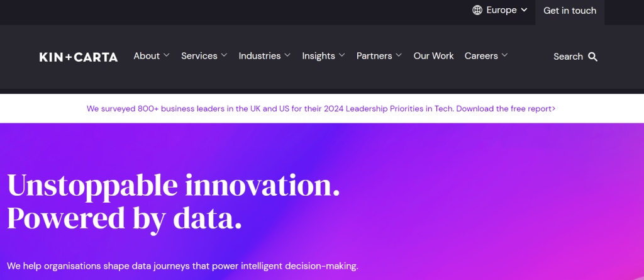Open the Industries menu label
Image resolution: width=644 pixels, height=280 pixels.
259,56
